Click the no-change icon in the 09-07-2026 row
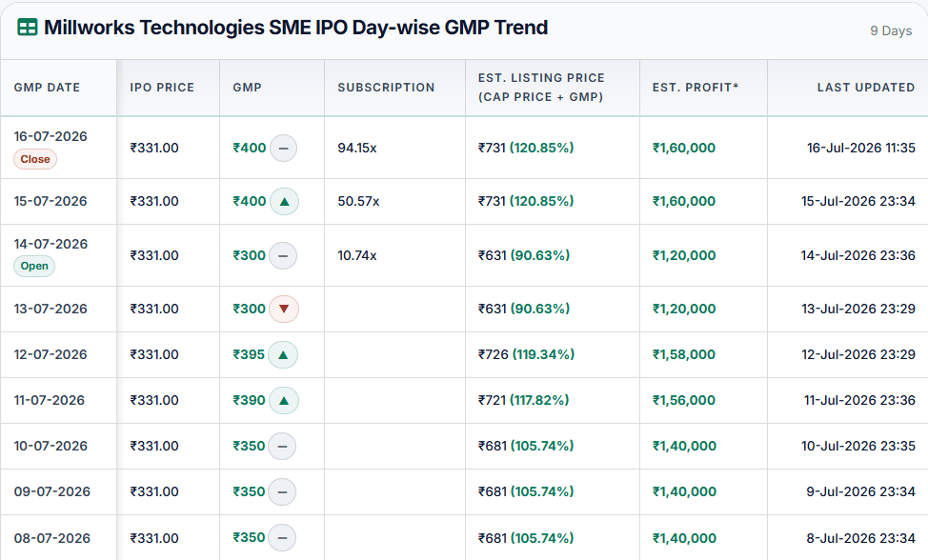The height and width of the screenshot is (560, 928). pos(282,492)
